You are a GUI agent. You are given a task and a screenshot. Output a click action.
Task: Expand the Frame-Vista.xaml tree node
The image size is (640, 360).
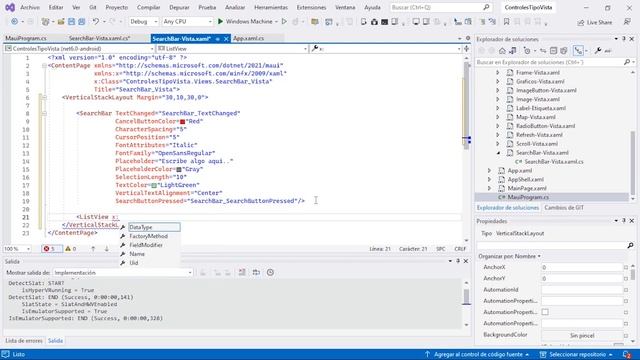pos(498,73)
